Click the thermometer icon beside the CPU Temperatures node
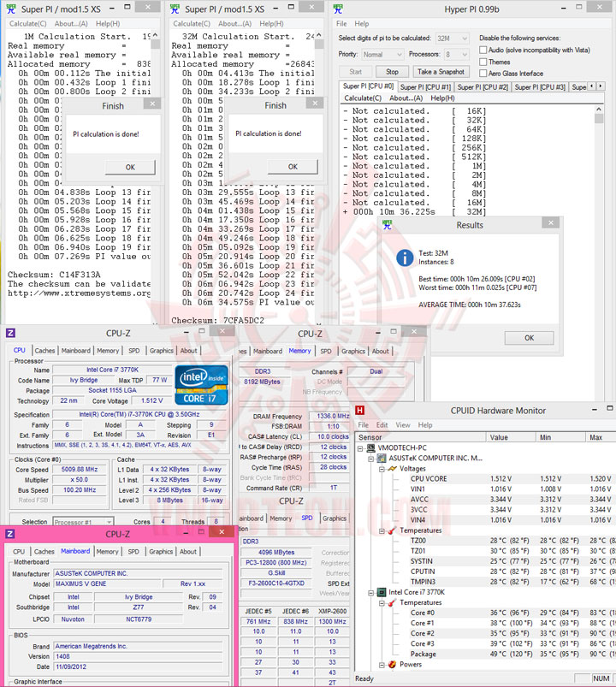This screenshot has width=616, height=687. [393, 602]
